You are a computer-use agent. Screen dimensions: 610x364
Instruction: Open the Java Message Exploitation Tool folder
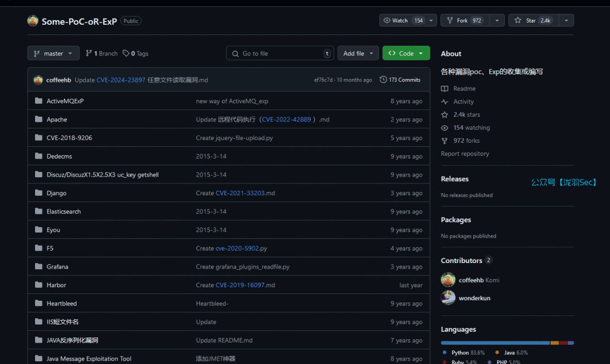(x=89, y=358)
